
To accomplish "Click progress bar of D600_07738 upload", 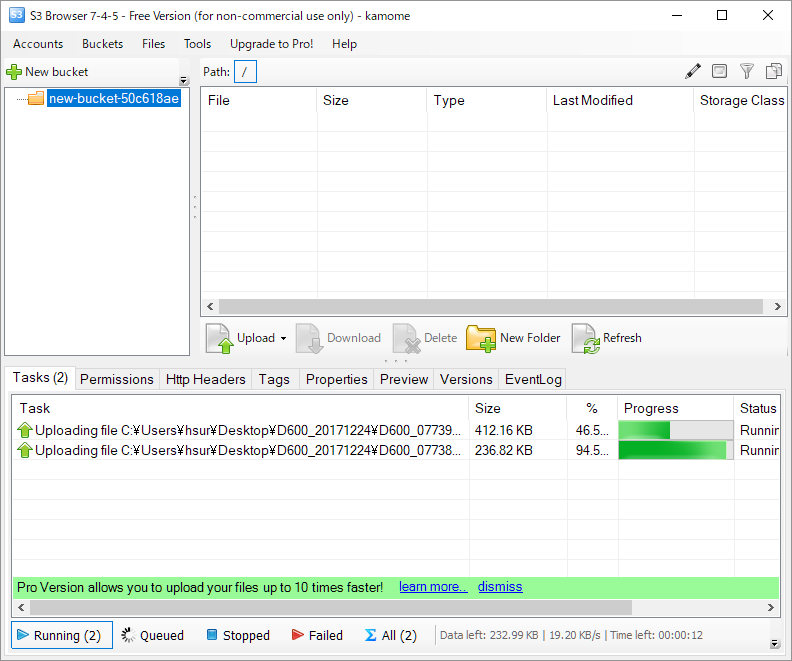I will [x=676, y=450].
